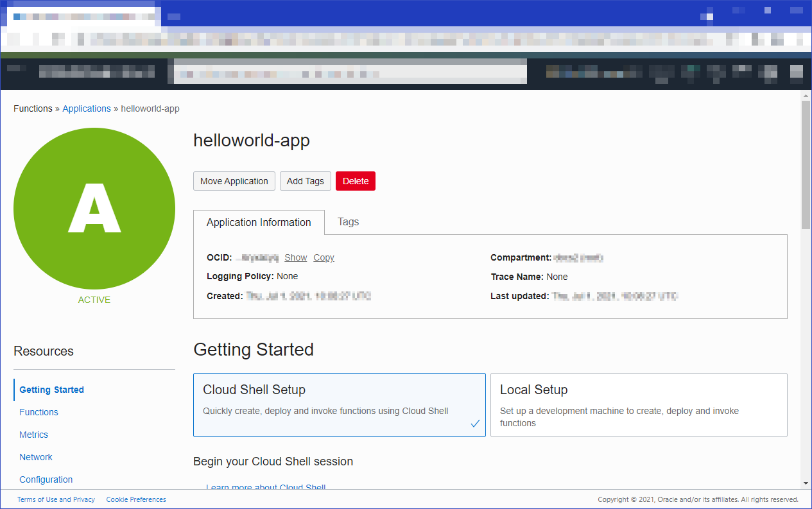
Task: Open the Metrics resource page
Action: tap(33, 435)
